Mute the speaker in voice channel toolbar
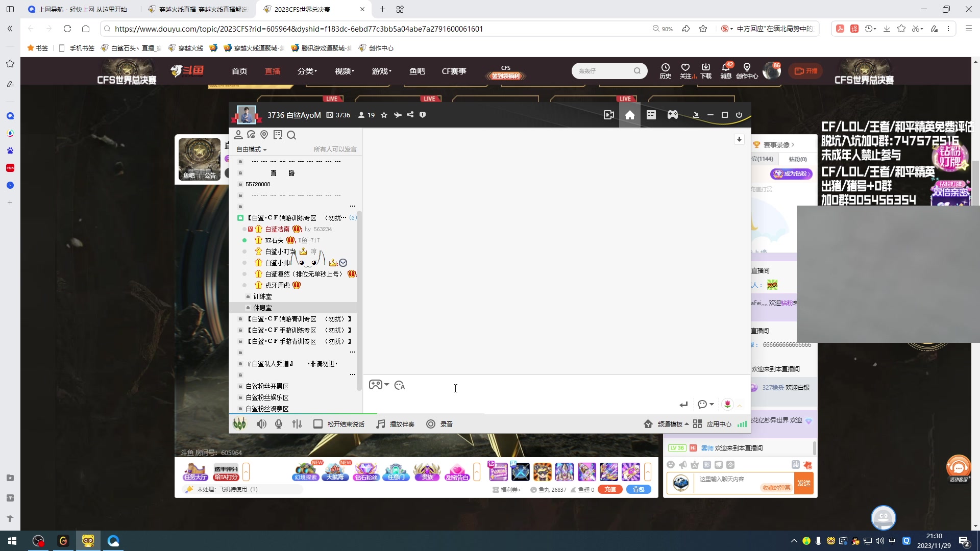Screen dimensions: 980x551 click(x=261, y=424)
